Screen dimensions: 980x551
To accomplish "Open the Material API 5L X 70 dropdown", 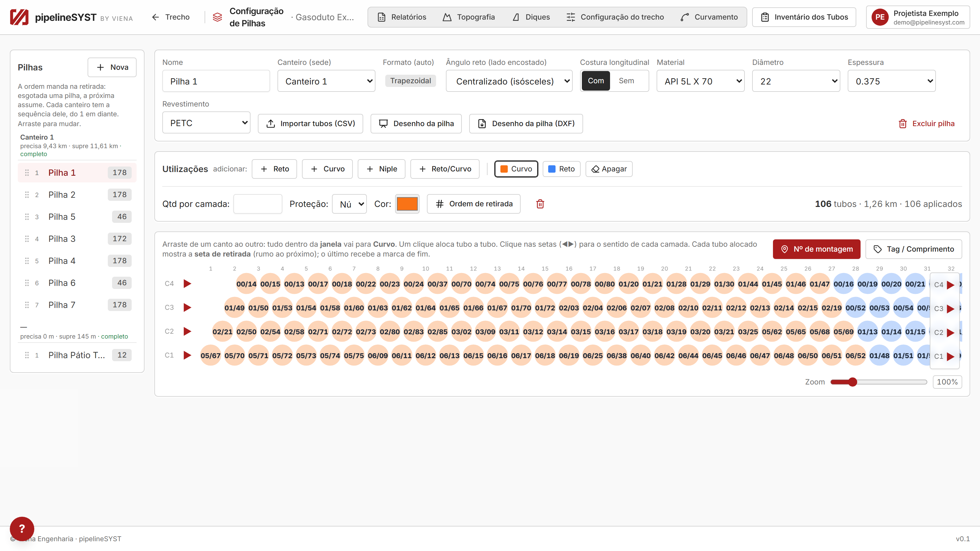I will (x=700, y=81).
